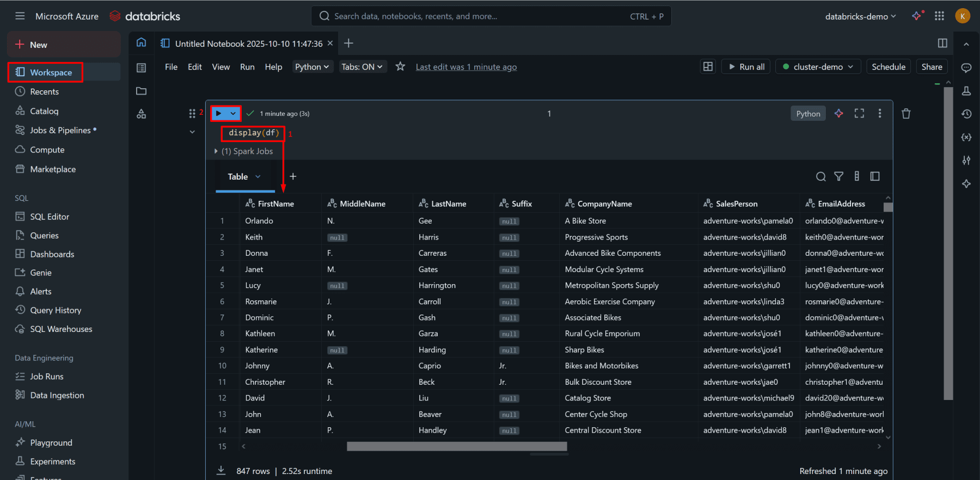Toggle the Tabs: ON setting
980x480 pixels.
362,67
